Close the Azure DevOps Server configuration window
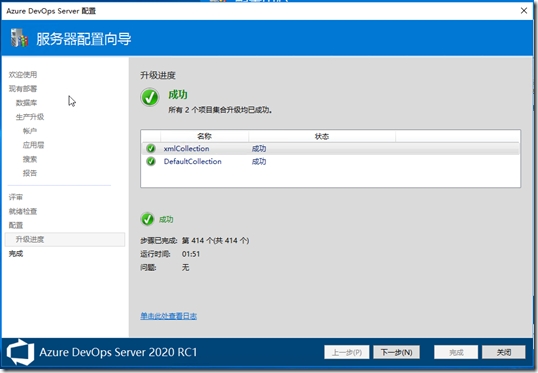538x373 pixels. pyautogui.click(x=524, y=11)
